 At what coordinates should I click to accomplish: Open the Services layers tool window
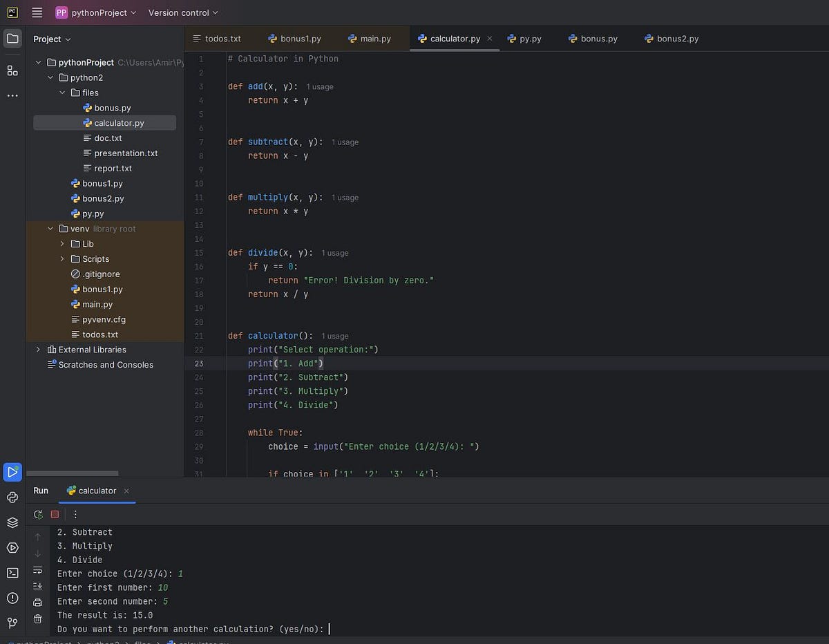[12, 522]
